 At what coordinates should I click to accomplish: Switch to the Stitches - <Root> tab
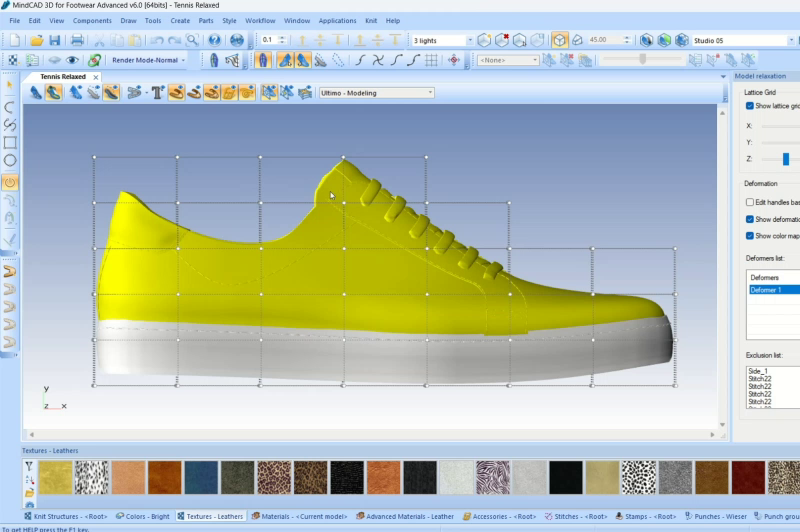[x=576, y=516]
